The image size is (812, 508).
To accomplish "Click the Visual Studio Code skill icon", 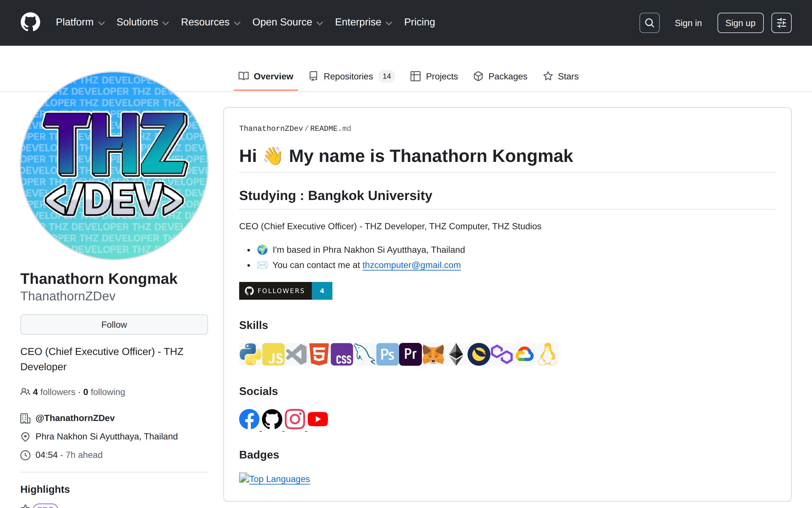I will [296, 354].
